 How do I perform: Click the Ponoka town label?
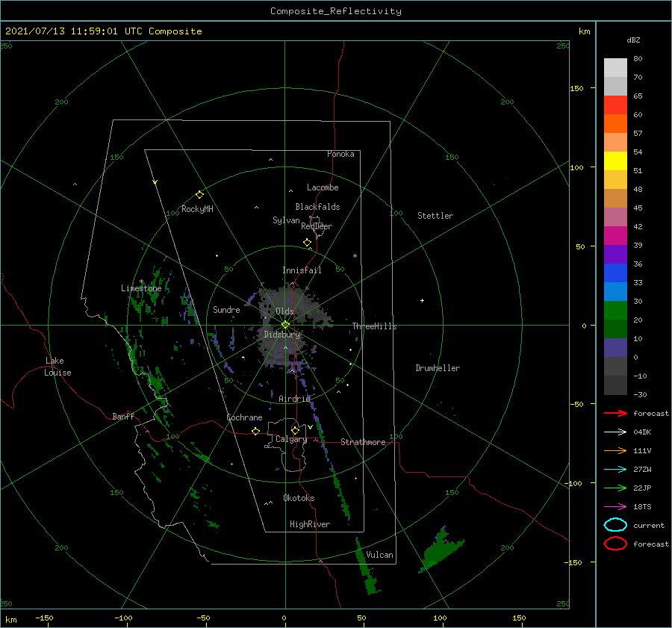click(340, 154)
